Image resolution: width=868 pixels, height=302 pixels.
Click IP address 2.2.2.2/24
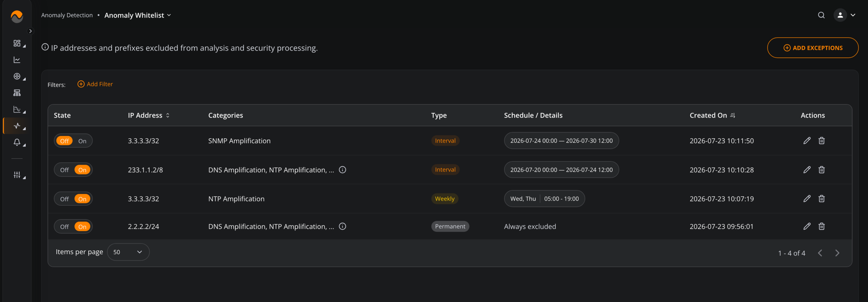(143, 226)
